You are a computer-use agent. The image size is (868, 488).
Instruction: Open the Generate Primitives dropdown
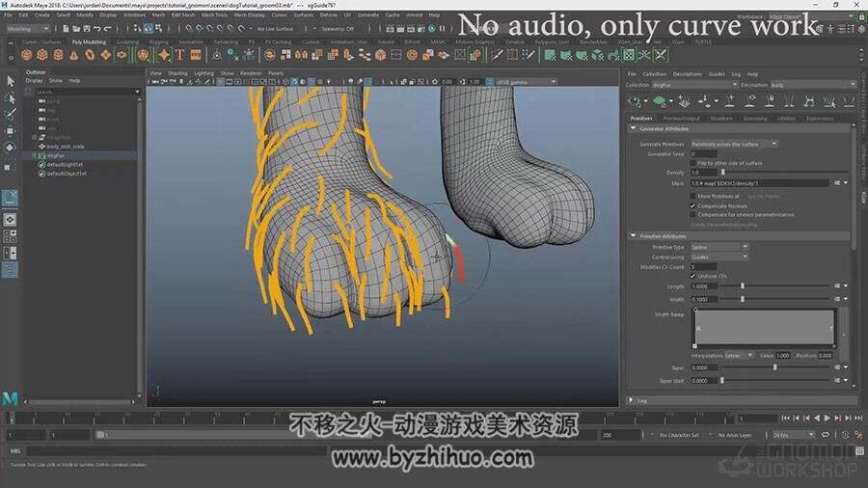click(734, 144)
